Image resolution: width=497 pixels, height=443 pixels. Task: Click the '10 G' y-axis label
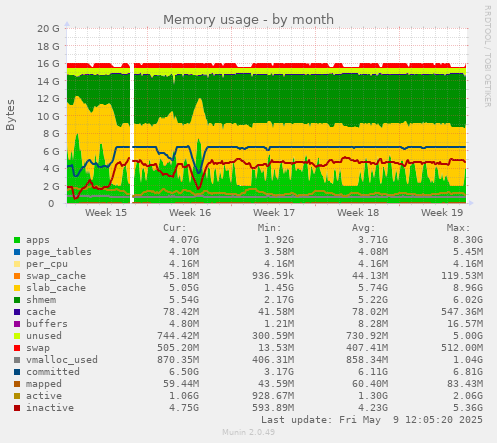click(48, 116)
